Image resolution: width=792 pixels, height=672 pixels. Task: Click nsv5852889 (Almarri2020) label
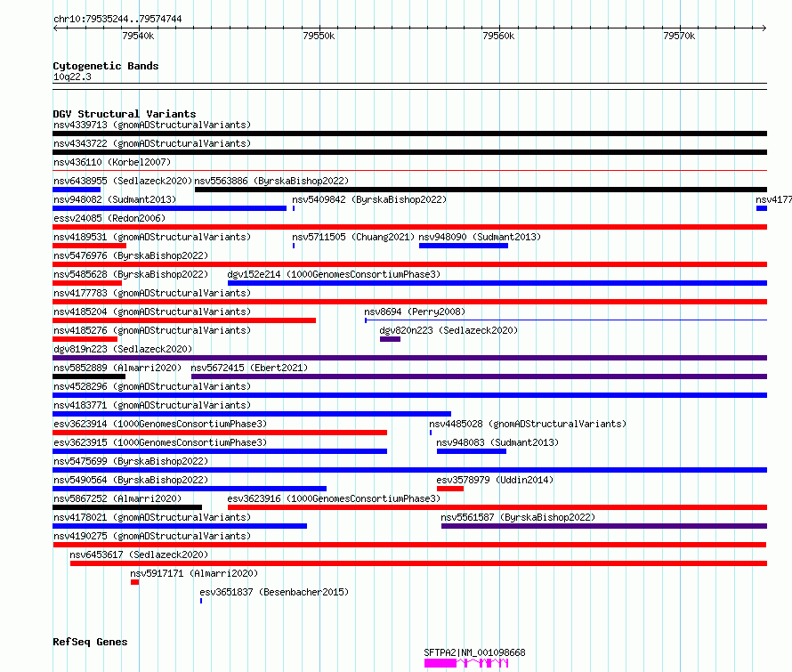pyautogui.click(x=117, y=368)
